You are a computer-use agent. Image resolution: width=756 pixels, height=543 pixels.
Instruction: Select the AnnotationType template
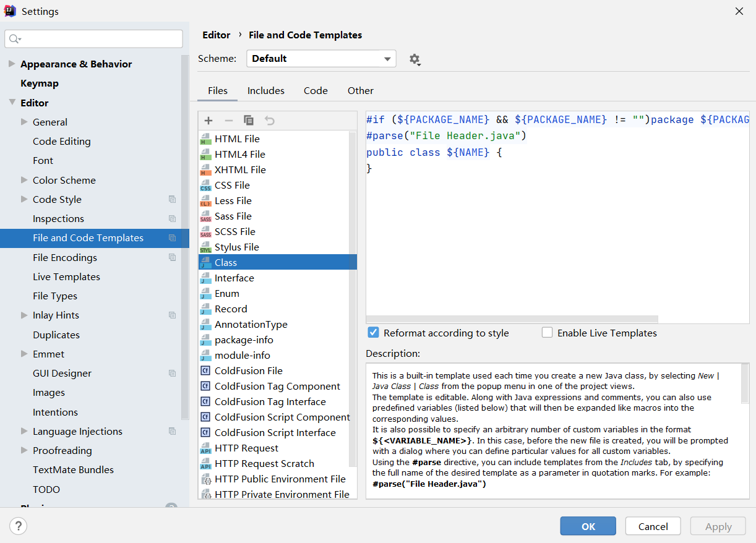(251, 325)
